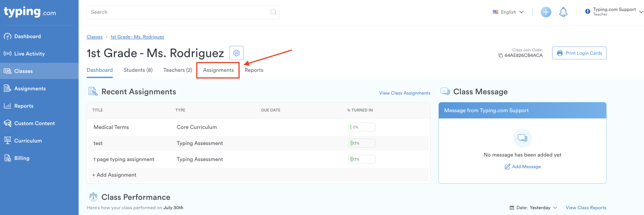Click View Class Assignments link
Viewport: 644px width, 215px height.
point(404,93)
